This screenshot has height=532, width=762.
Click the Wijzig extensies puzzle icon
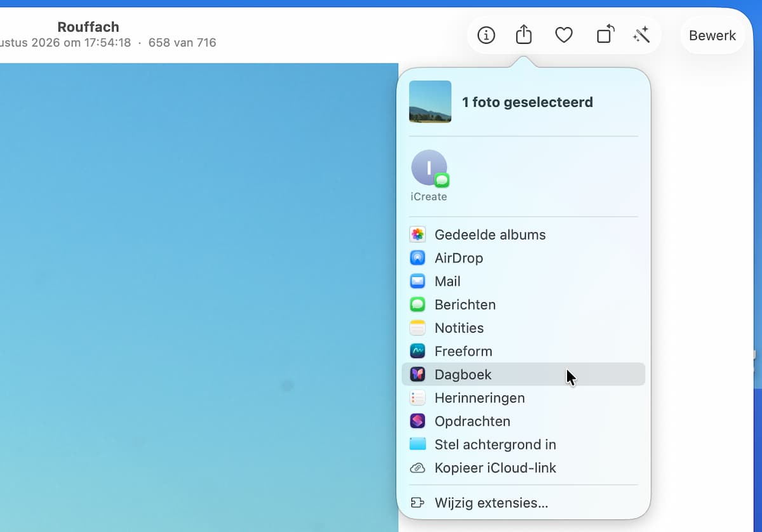[417, 503]
